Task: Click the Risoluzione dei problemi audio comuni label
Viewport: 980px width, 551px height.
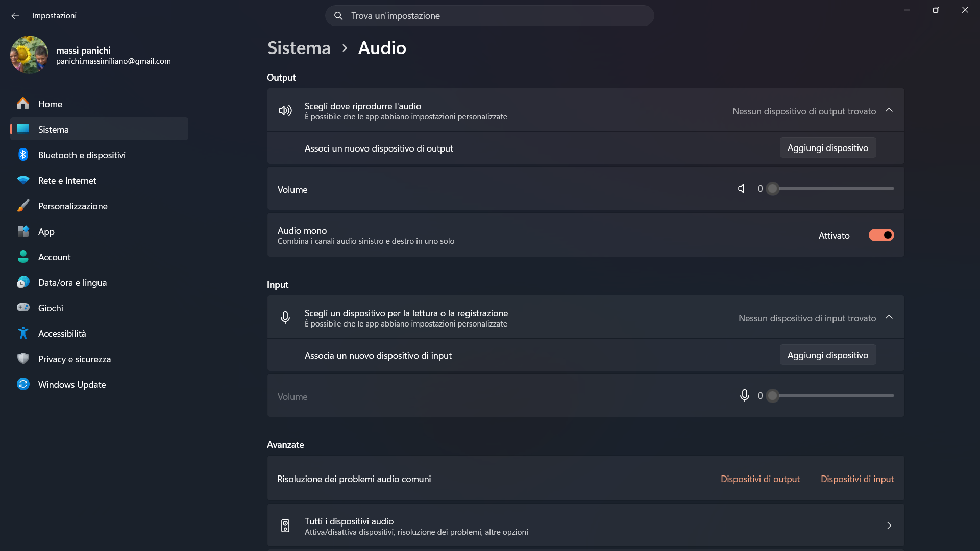Action: 354,479
